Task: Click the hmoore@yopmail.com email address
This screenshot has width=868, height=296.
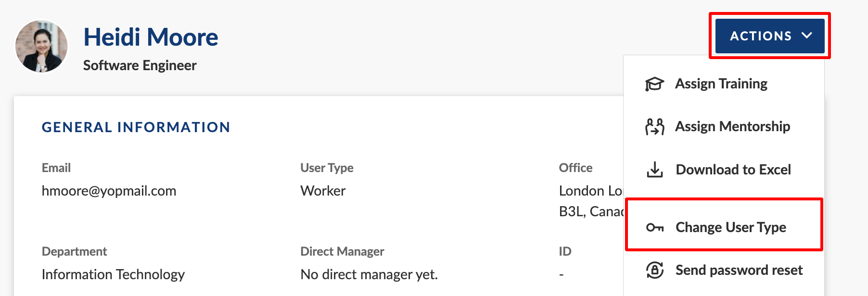Action: tap(109, 191)
